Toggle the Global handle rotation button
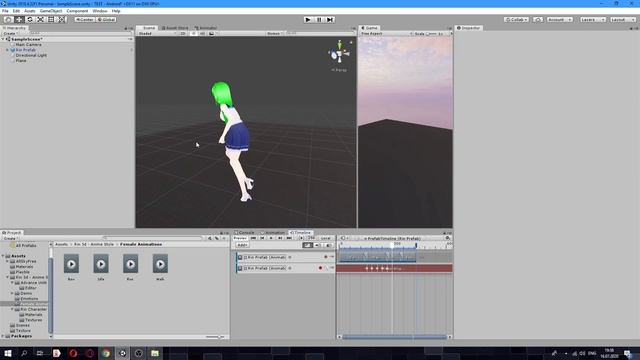640x360 pixels. click(x=106, y=20)
